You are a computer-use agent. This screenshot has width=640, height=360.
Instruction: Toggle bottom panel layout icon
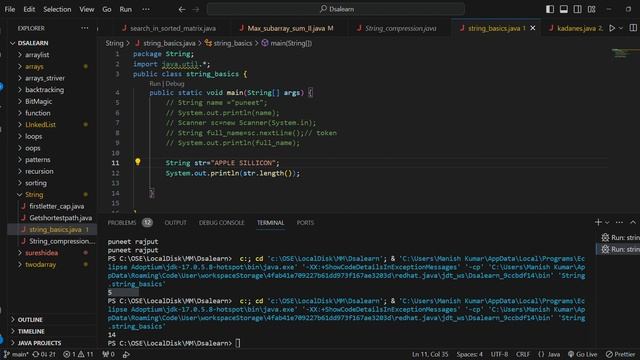tap(564, 9)
